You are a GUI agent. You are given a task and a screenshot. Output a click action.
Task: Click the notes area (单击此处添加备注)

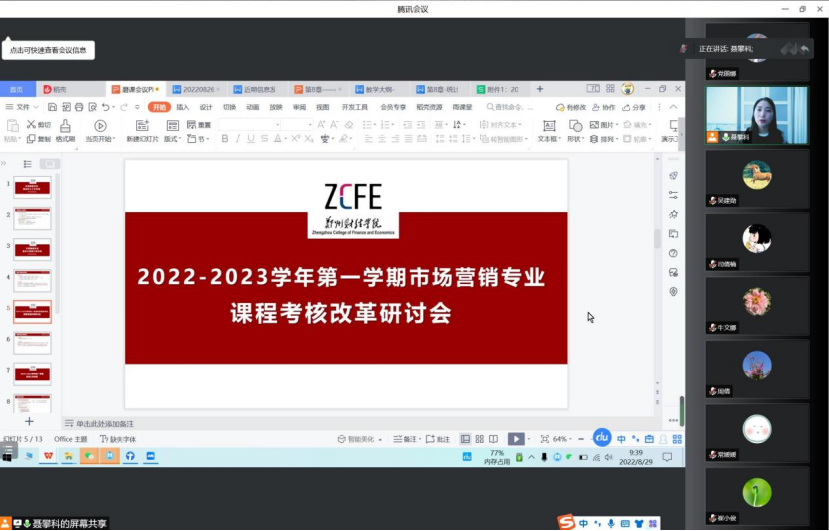click(x=105, y=424)
